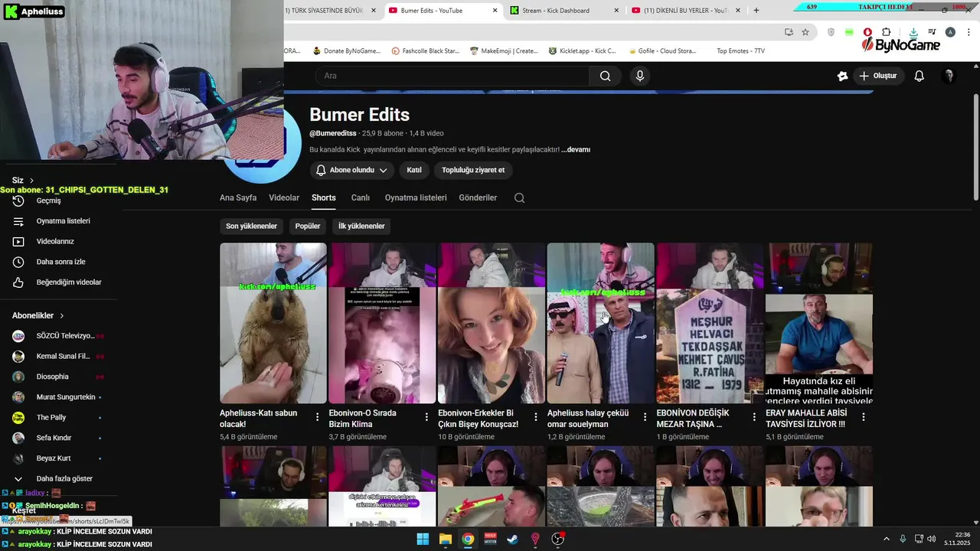This screenshot has height=551, width=980.
Task: Open Abone olundu subscription dropdown
Action: [x=352, y=170]
